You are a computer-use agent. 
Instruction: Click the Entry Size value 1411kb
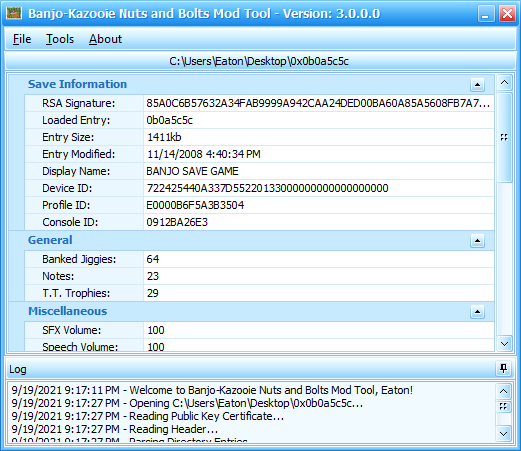tap(319, 137)
